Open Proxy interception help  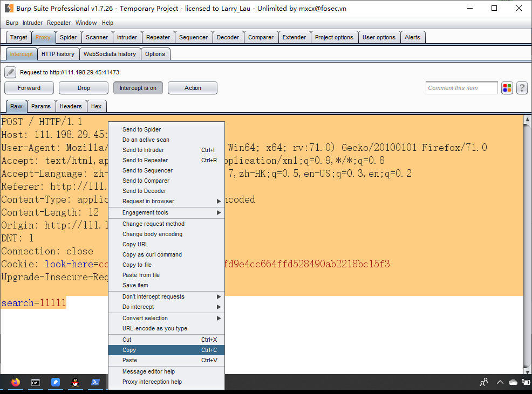coord(166,382)
